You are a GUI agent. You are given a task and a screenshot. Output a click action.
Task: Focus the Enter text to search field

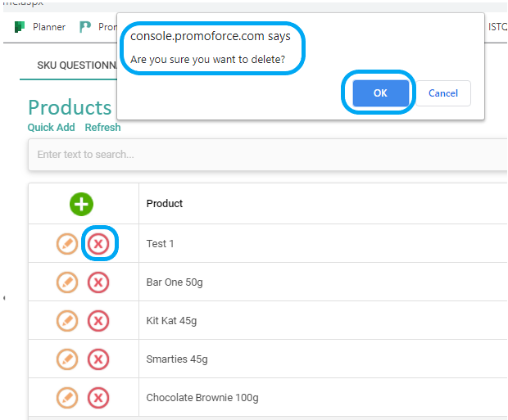tap(268, 155)
